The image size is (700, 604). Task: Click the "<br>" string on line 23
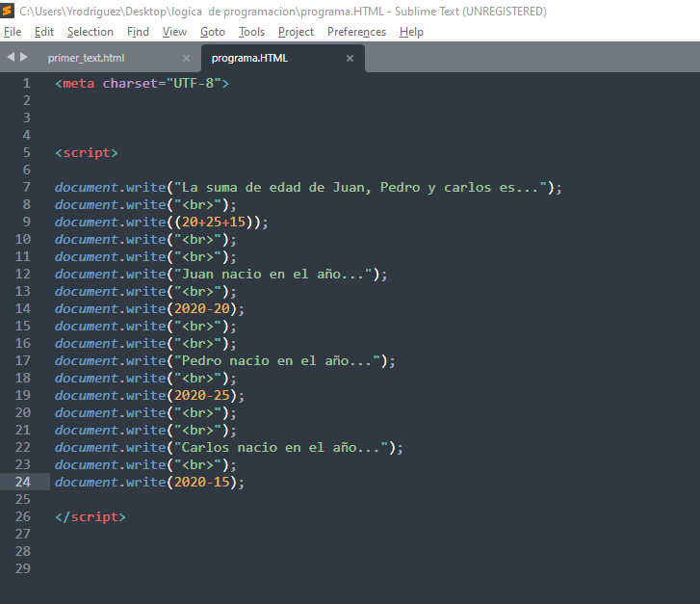[197, 464]
